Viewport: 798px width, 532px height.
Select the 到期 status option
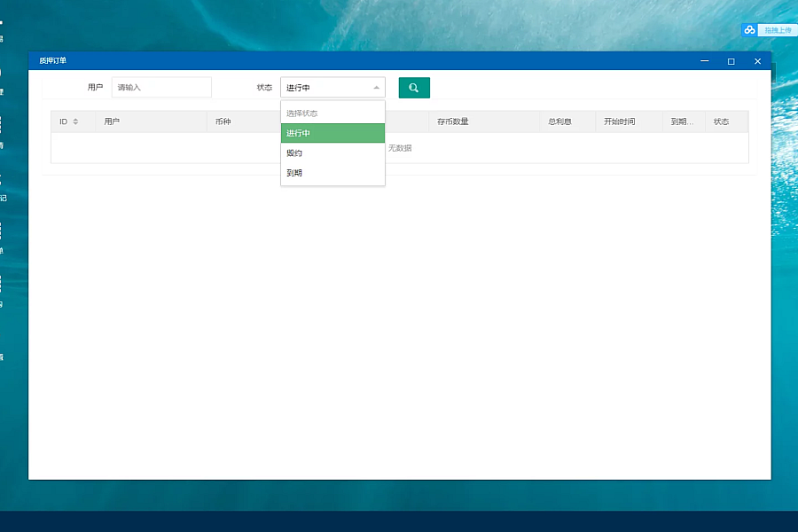coord(332,173)
